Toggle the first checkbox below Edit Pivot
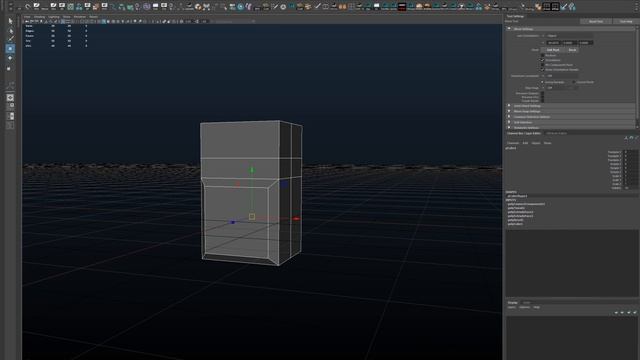Image resolution: width=640 pixels, height=360 pixels. point(542,56)
